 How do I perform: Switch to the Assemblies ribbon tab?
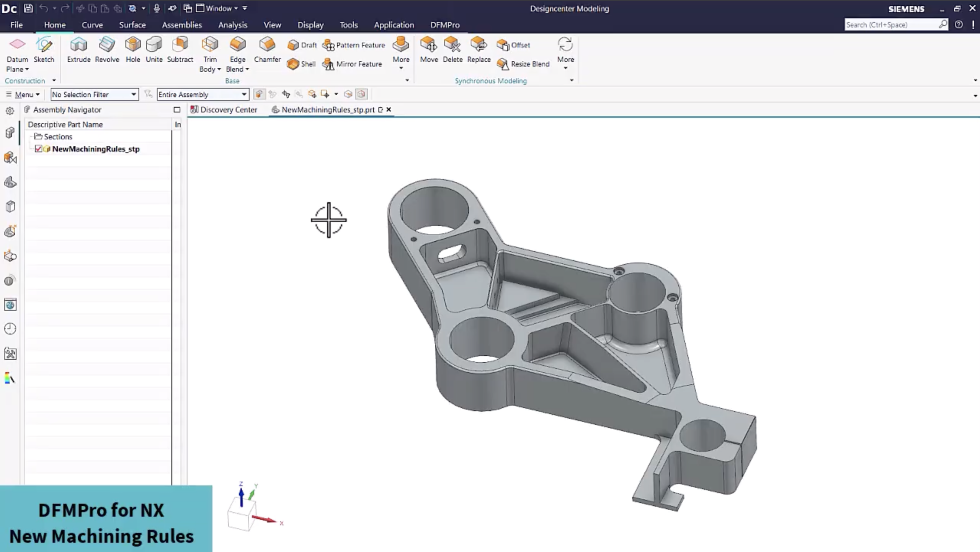(182, 25)
